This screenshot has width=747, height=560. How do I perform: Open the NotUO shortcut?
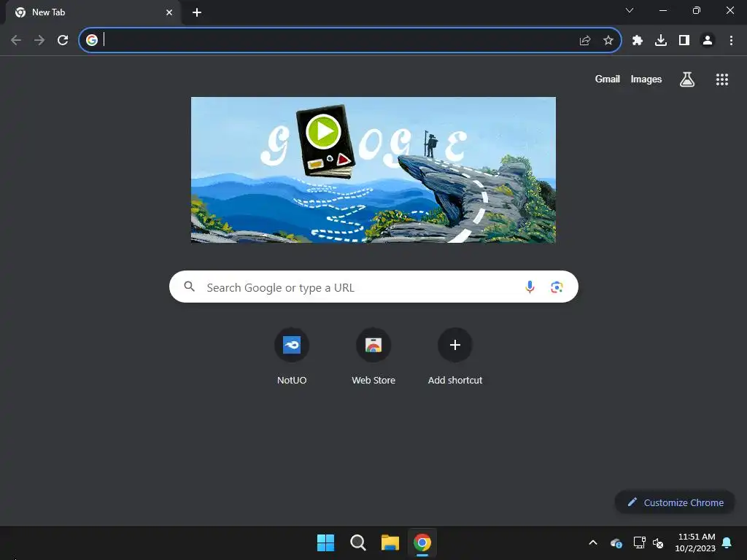(x=292, y=357)
